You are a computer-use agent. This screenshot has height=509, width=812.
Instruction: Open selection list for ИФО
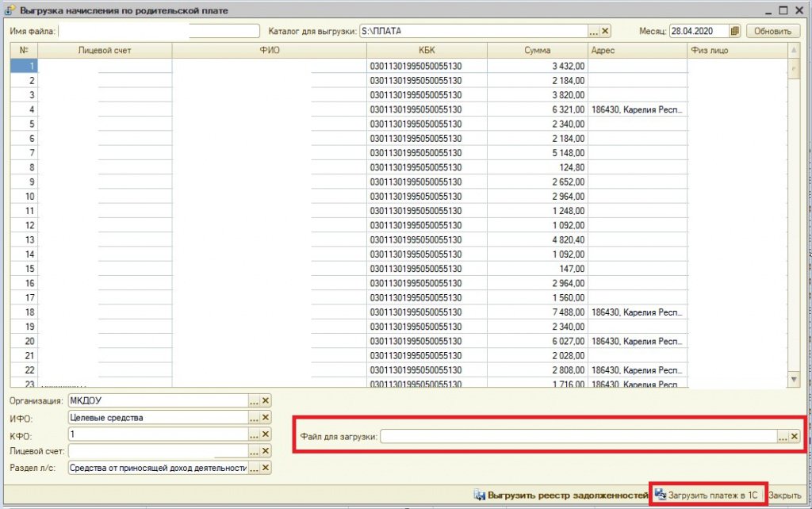click(254, 417)
